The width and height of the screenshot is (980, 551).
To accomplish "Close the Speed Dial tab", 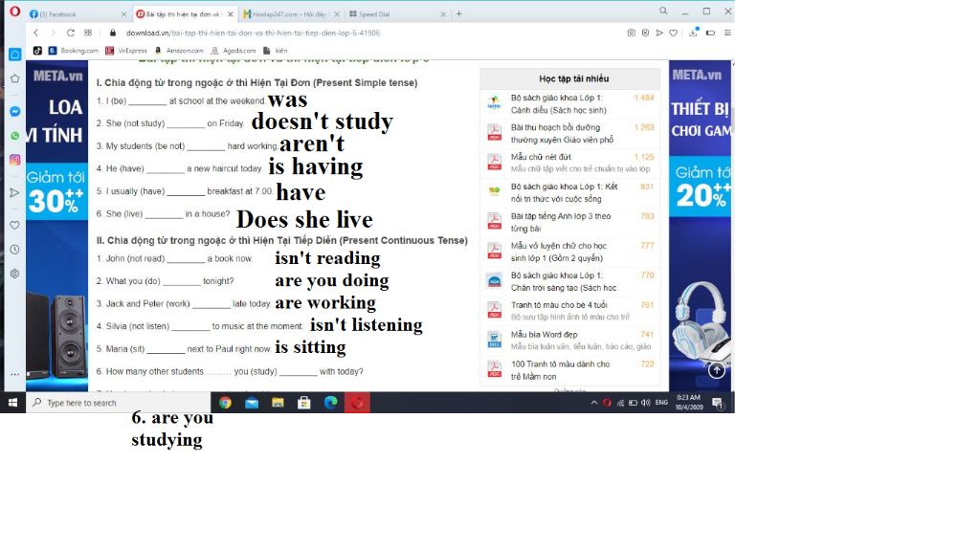I will coord(443,13).
